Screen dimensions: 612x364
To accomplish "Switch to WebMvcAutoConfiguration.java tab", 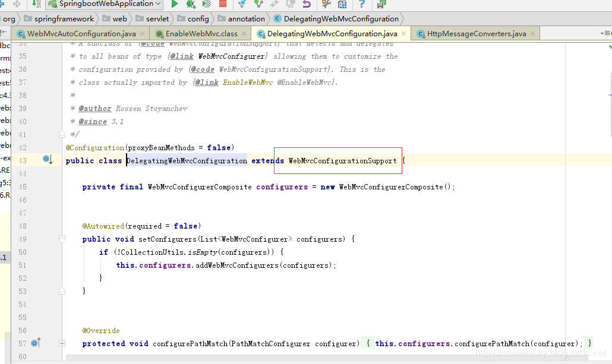I will [x=81, y=34].
